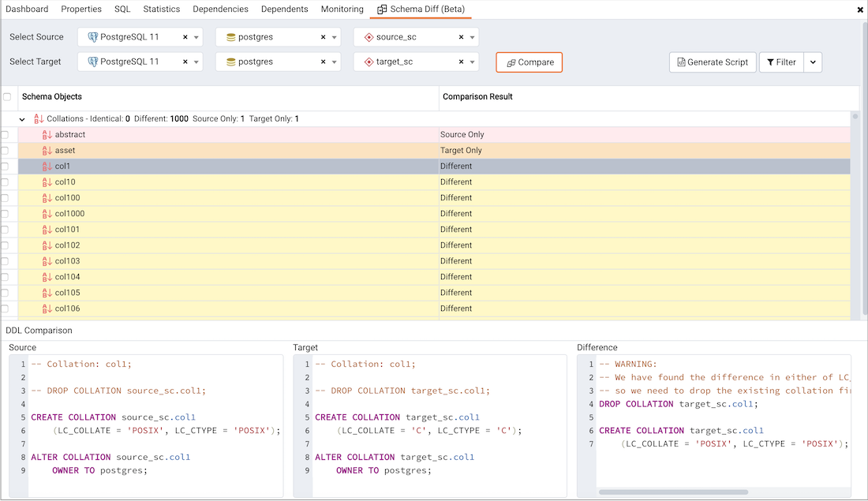Select the abstract Source Only row
Viewport: 868px width, 501px height.
tap(435, 135)
